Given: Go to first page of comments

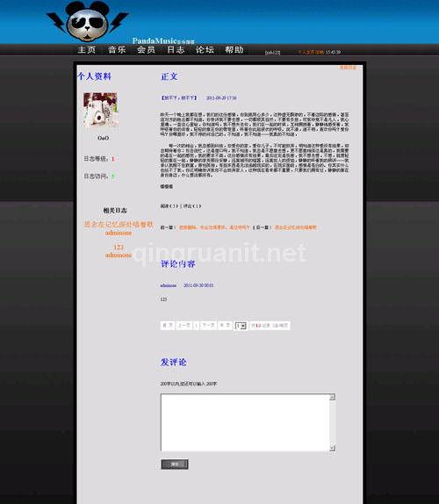Looking at the screenshot, I should pyautogui.click(x=168, y=325).
